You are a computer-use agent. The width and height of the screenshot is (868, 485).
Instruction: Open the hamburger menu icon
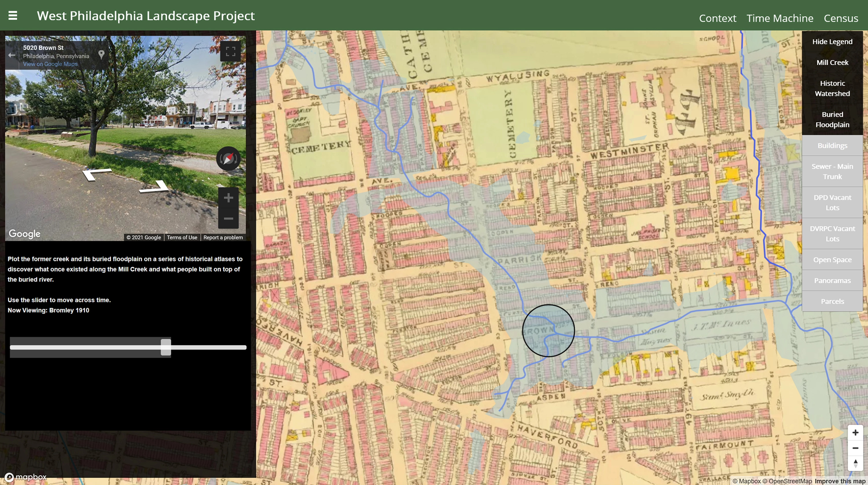[x=13, y=16]
